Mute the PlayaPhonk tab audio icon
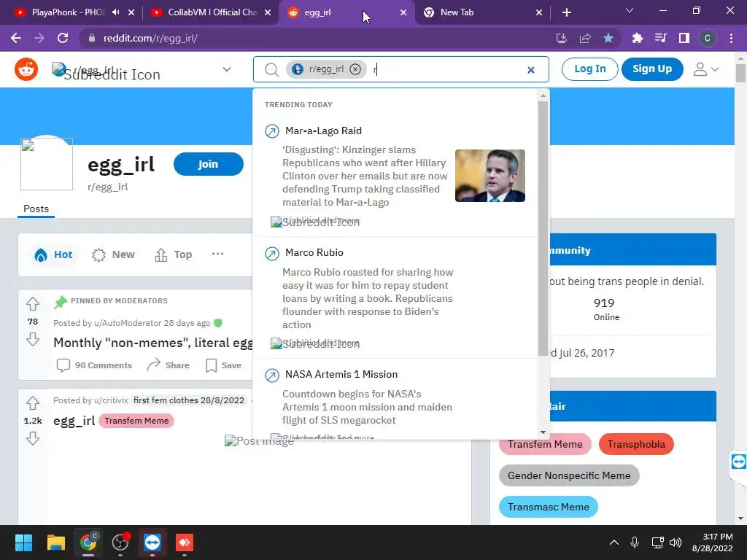 click(116, 12)
